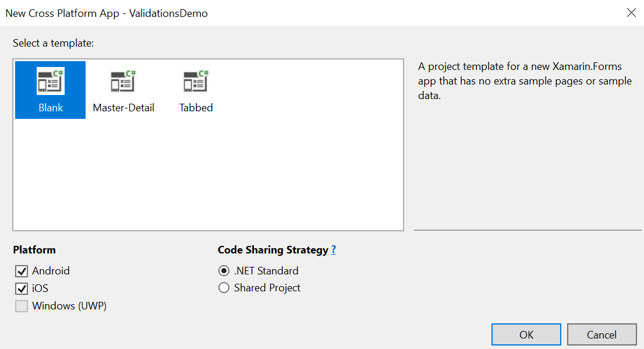Uncheck the iOS platform checkbox
The width and height of the screenshot is (644, 349).
(22, 288)
